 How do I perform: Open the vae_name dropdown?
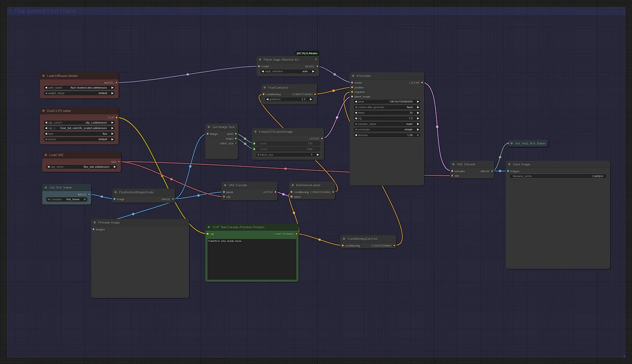point(82,167)
